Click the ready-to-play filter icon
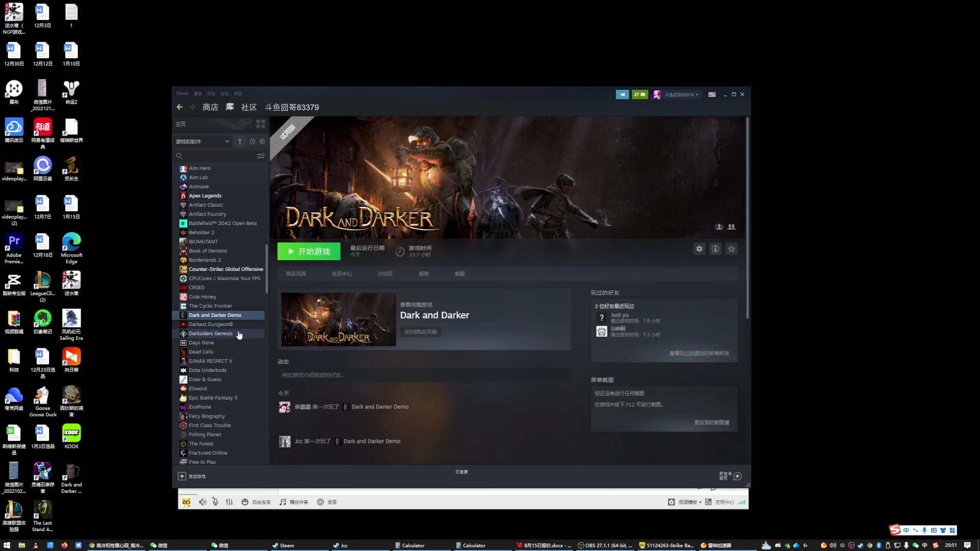980x551 pixels. (x=262, y=141)
